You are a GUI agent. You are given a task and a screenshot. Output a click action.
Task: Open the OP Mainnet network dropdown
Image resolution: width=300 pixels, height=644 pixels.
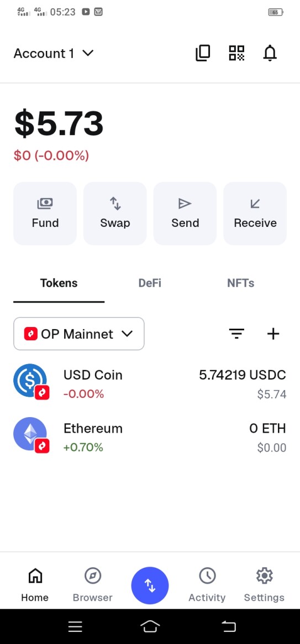(79, 334)
